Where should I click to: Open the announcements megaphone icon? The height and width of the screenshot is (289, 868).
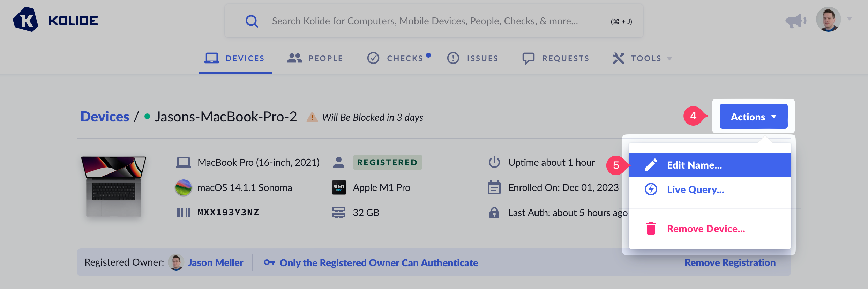pos(795,21)
